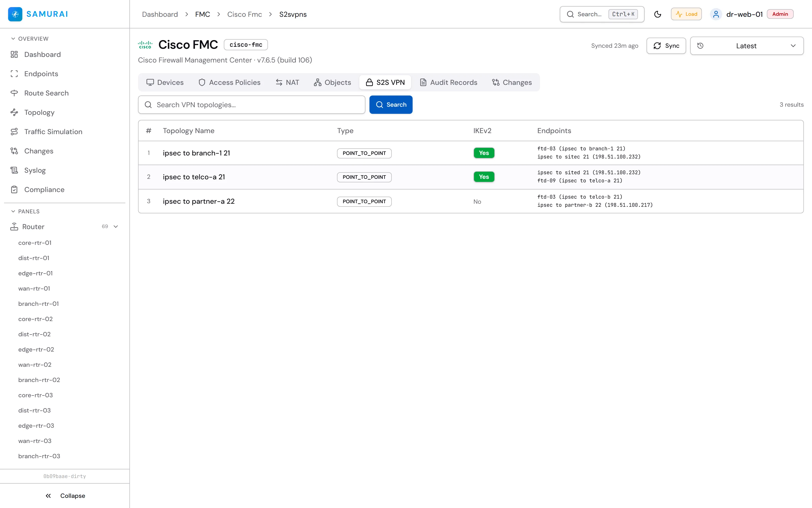Viewport: 812px width, 508px height.
Task: Click the Sync button
Action: (x=666, y=46)
